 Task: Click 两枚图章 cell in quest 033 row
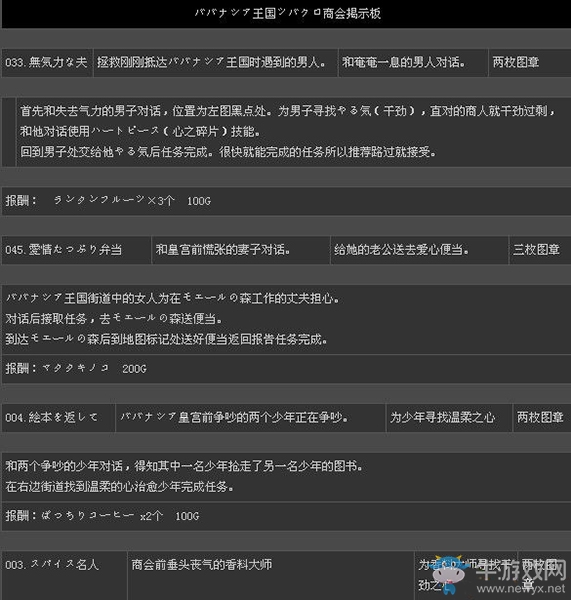[x=530, y=63]
